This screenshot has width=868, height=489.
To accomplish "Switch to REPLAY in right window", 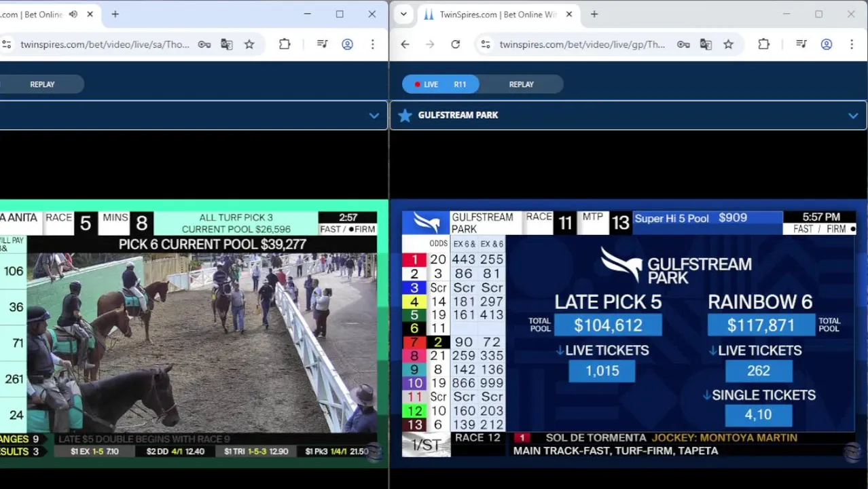I will (x=522, y=84).
